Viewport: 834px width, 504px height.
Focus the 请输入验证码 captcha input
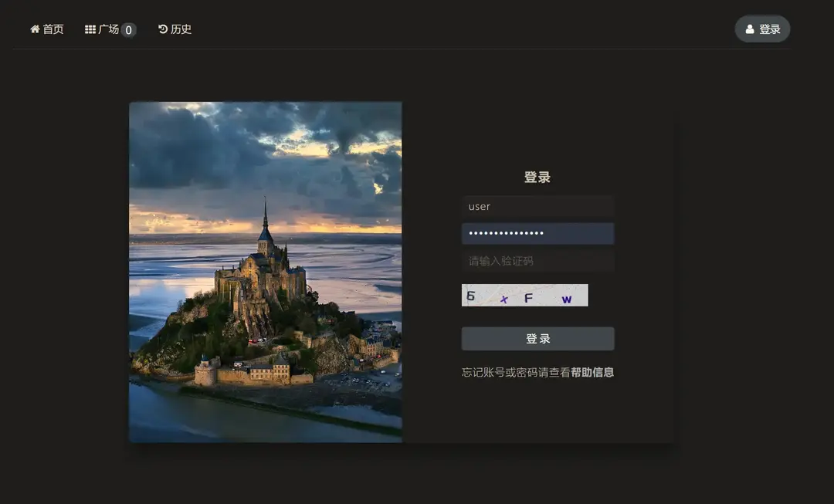537,261
